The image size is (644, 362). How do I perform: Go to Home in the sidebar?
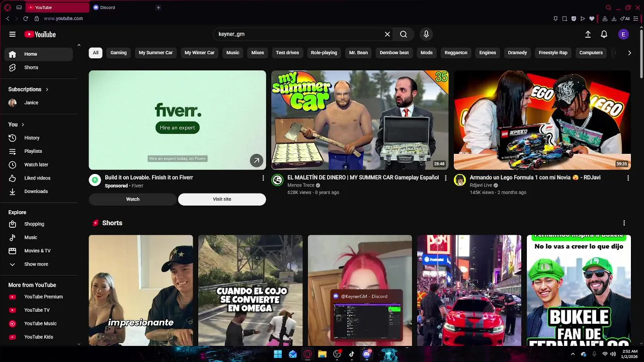pos(38,54)
